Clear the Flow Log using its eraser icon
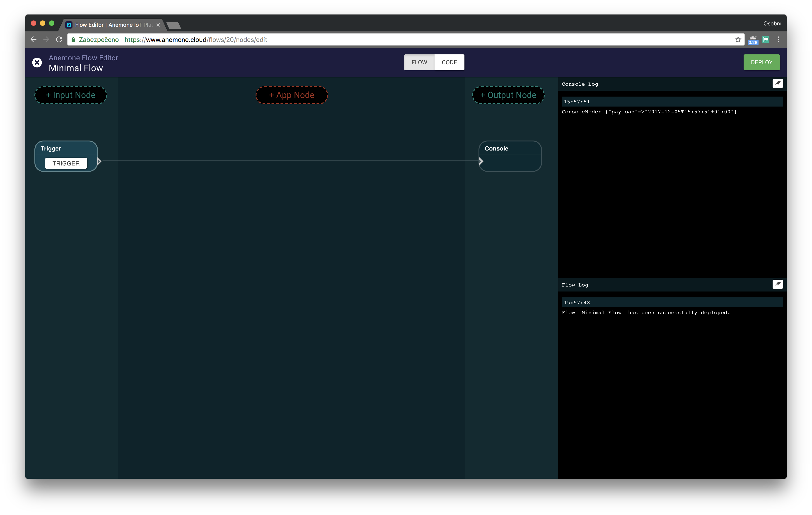 click(778, 284)
